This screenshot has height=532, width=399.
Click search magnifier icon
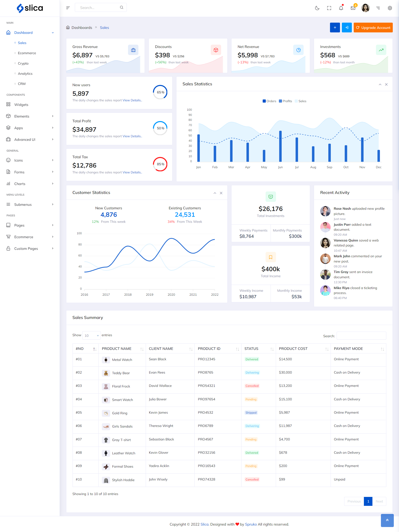122,7
